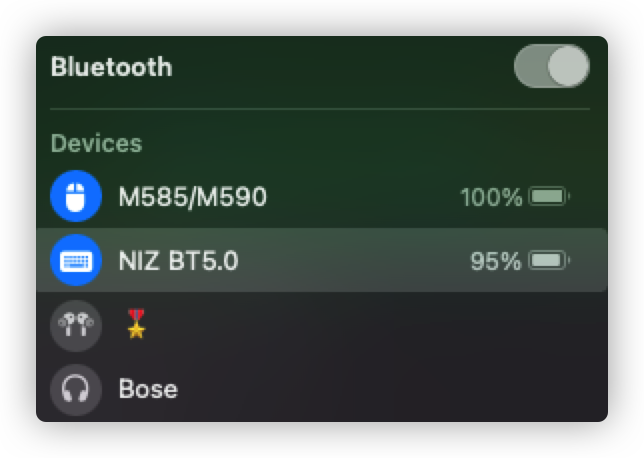The width and height of the screenshot is (644, 458).
Task: Click the Devices section label
Action: click(96, 143)
